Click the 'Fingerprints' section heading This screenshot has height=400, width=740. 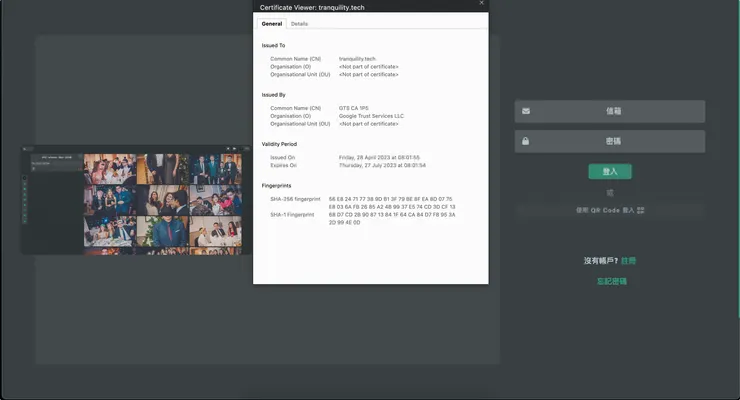tap(277, 185)
